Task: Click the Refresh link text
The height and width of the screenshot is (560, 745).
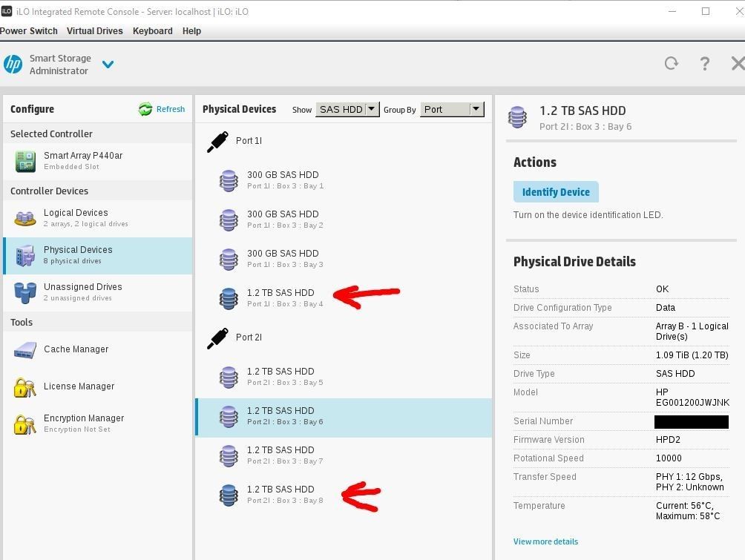Action: pos(171,109)
